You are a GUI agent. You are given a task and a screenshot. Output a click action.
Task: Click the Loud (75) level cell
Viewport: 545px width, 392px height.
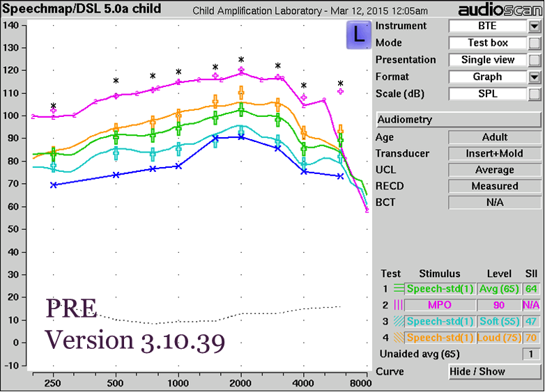pos(499,338)
